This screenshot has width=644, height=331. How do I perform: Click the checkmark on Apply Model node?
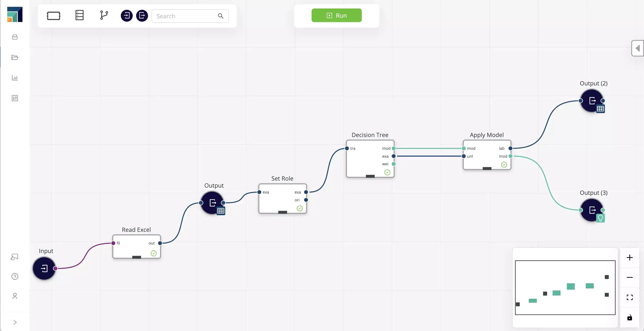(x=504, y=164)
